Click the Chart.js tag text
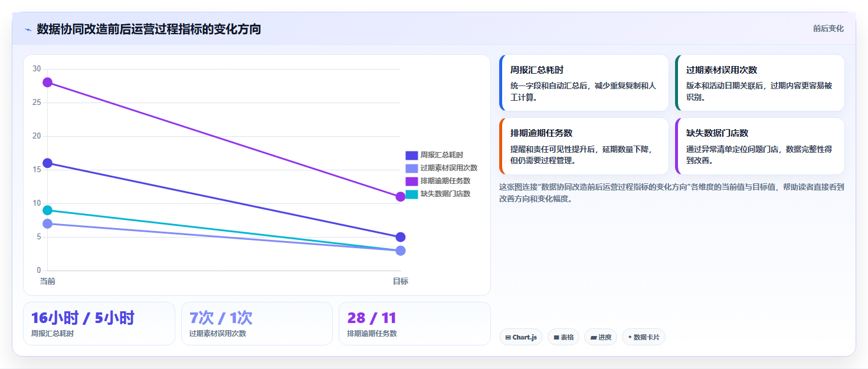 [525, 337]
